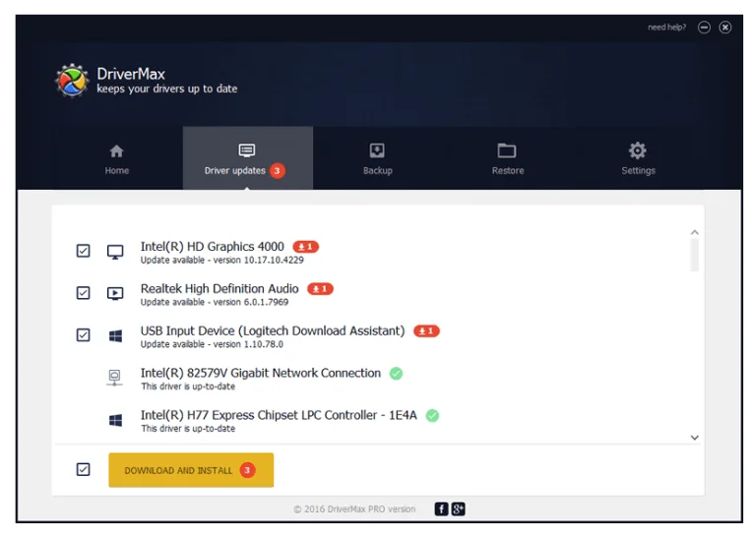Minimize the DriverMax window
756x536 pixels.
click(x=704, y=28)
